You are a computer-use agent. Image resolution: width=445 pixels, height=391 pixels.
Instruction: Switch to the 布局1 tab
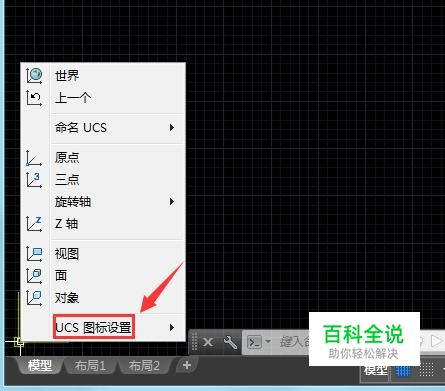point(90,366)
